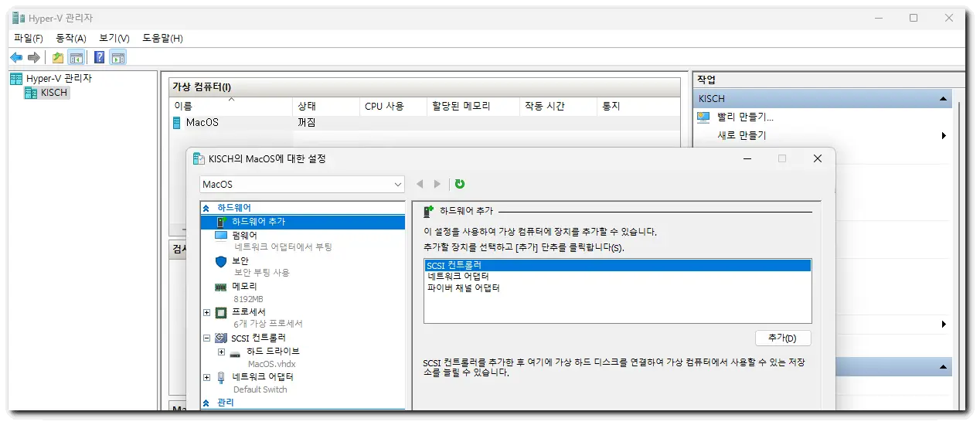Select the 메모리 chip icon item

click(x=221, y=287)
